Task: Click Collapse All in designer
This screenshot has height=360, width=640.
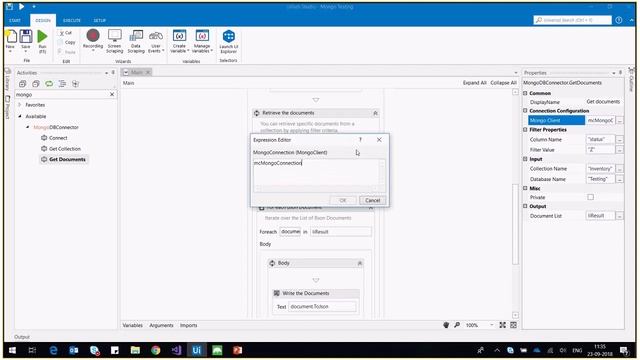Action: point(503,83)
